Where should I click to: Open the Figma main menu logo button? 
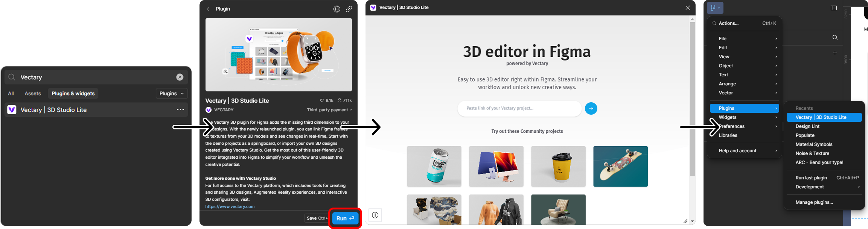tap(715, 8)
